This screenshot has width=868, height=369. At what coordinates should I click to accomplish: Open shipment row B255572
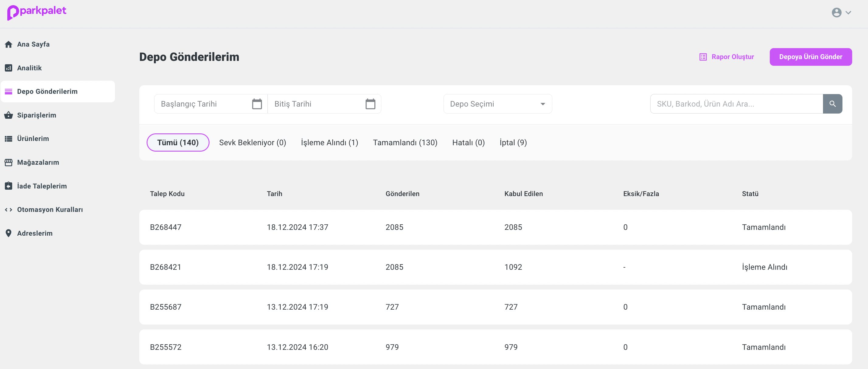coord(495,347)
